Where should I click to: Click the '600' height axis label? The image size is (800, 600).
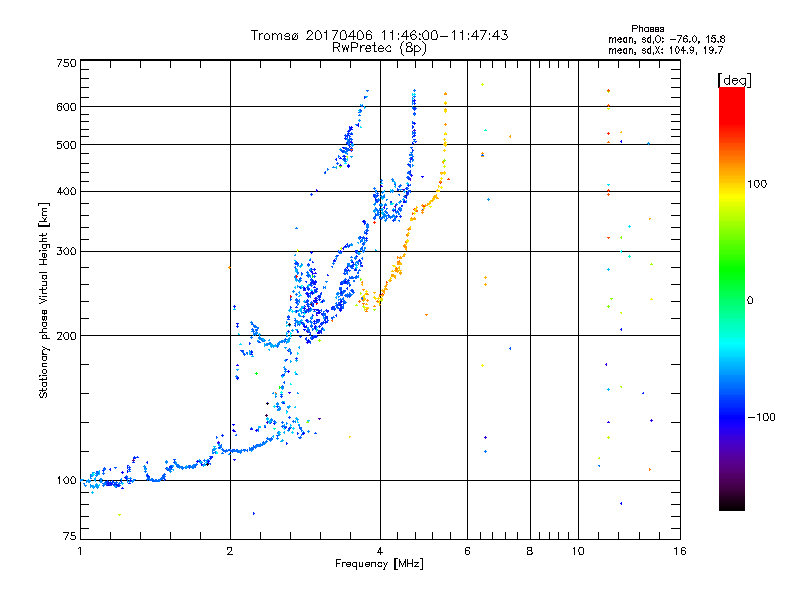[x=66, y=107]
